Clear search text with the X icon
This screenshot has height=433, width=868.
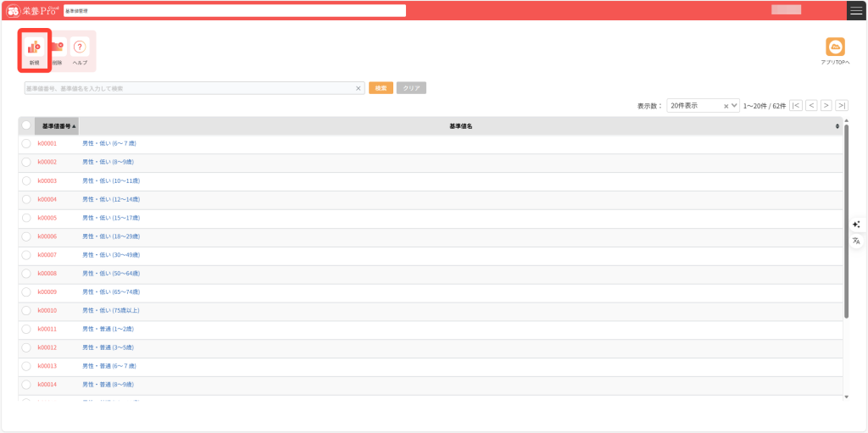click(358, 88)
